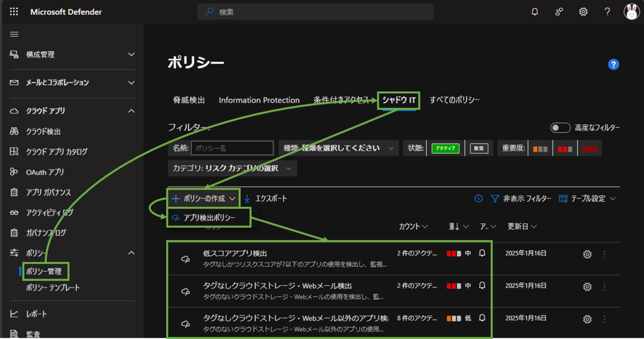
Task: Click the 非表示 フィルター button
Action: (521, 199)
